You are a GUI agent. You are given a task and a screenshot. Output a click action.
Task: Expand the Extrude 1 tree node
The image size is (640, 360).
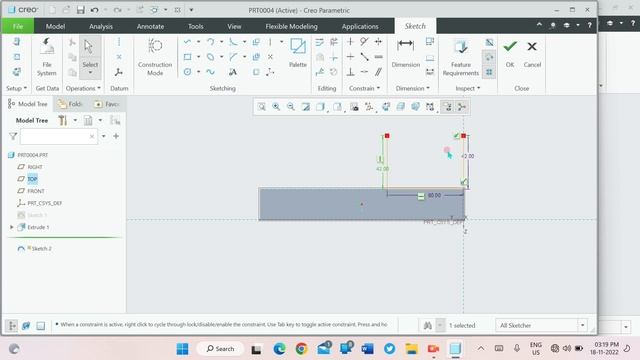click(x=12, y=227)
